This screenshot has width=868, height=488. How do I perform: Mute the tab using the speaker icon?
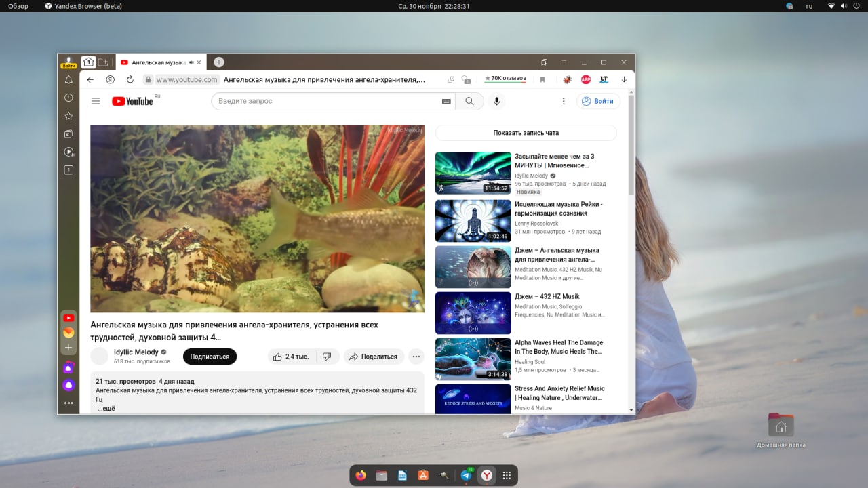pyautogui.click(x=191, y=62)
